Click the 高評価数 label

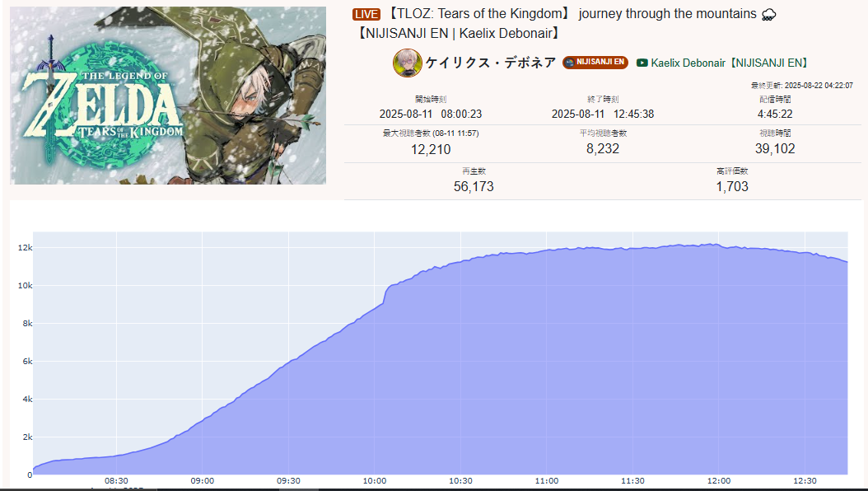[x=732, y=171]
